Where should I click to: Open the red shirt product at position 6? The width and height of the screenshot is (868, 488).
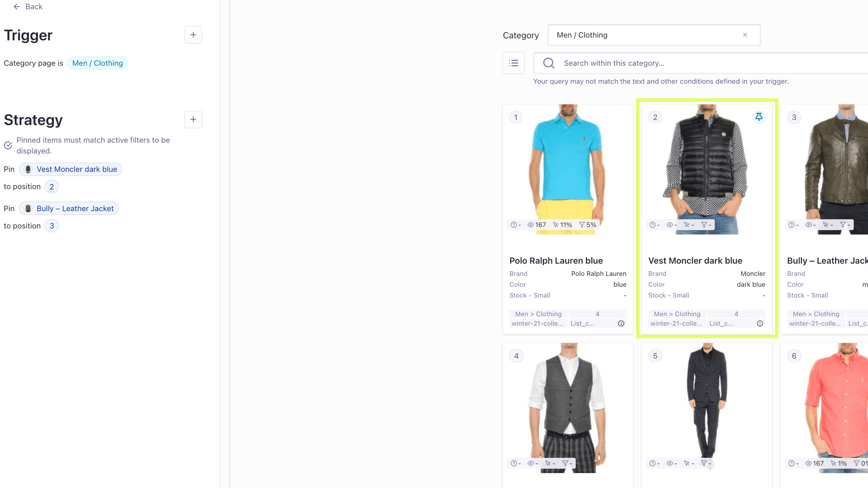click(824, 408)
